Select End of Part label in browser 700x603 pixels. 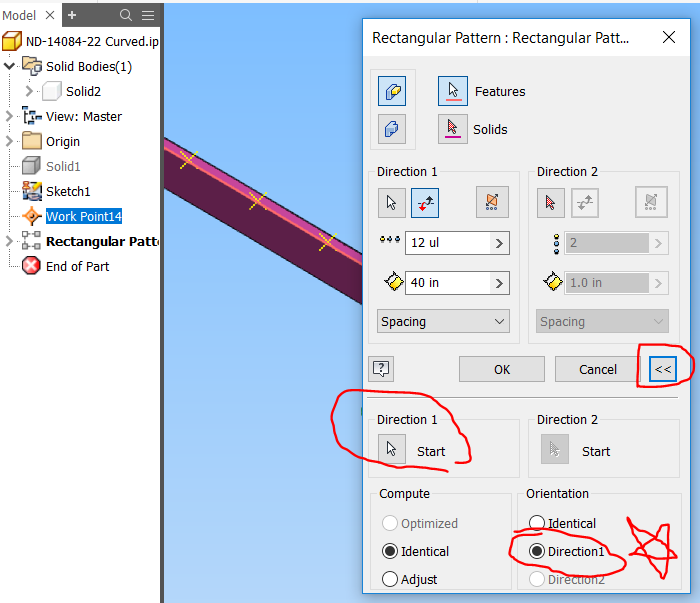click(x=77, y=266)
